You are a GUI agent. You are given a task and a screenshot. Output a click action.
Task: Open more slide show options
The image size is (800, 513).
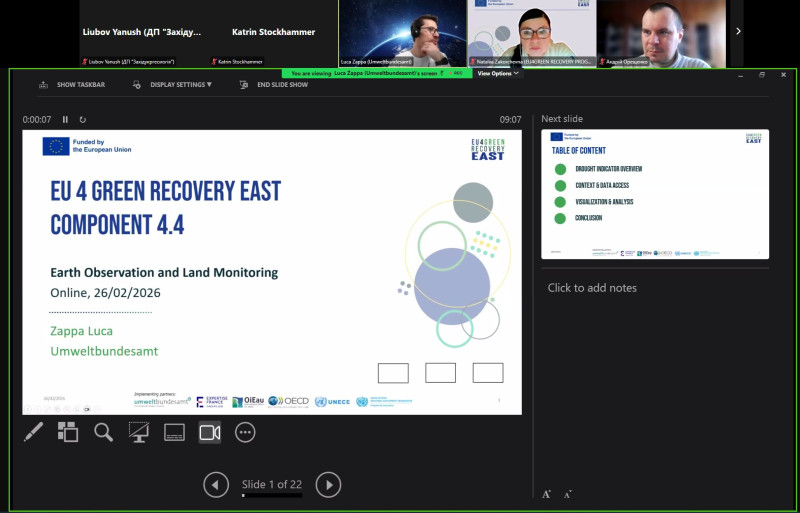tap(245, 432)
